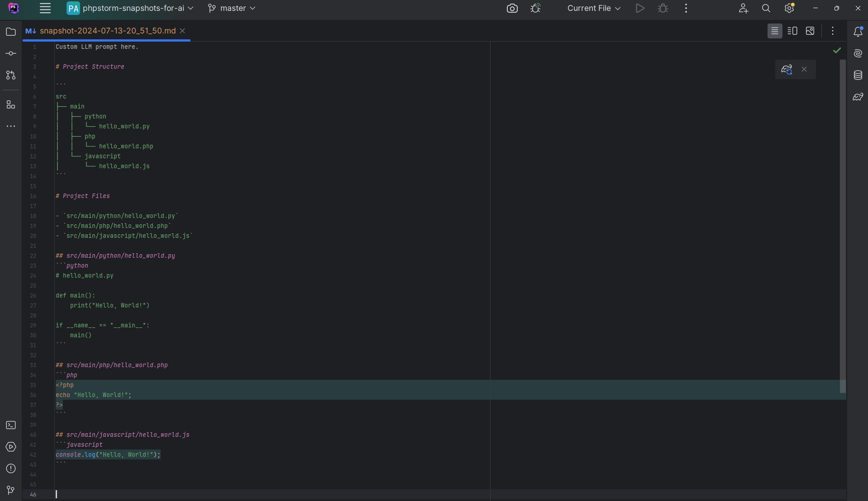Open the Problems tool window
The height and width of the screenshot is (501, 868).
click(11, 468)
